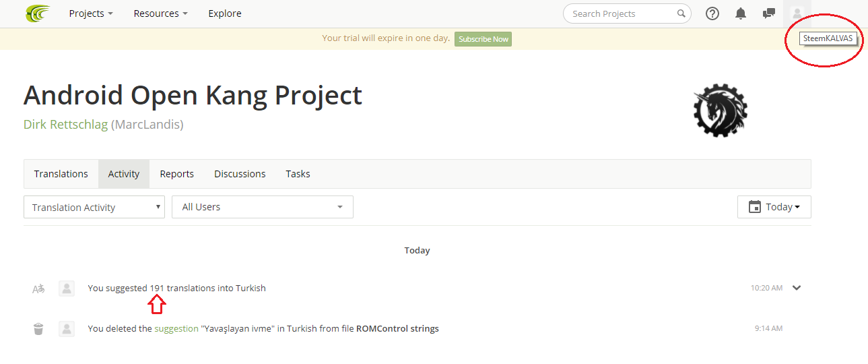Click the Subscribe Now button
The image size is (868, 364).
(x=483, y=39)
